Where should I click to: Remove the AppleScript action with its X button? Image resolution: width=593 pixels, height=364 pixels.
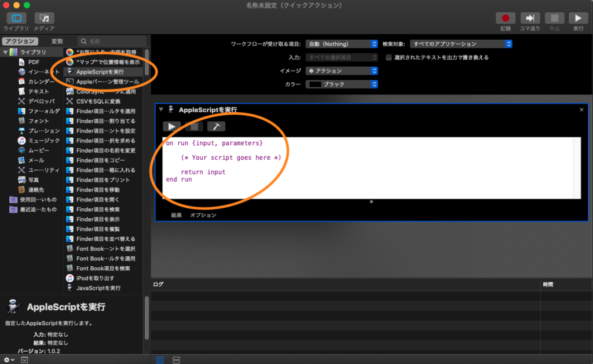581,109
